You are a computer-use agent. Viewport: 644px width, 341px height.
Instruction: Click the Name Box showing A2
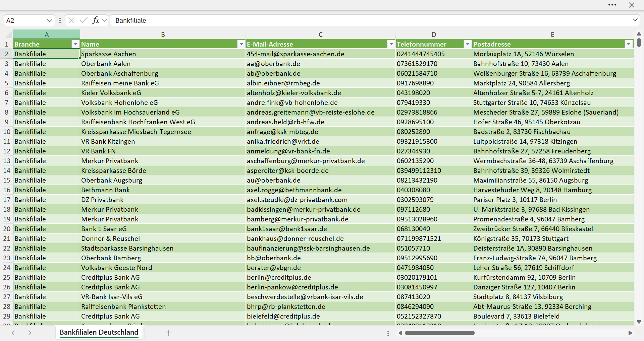[25, 20]
